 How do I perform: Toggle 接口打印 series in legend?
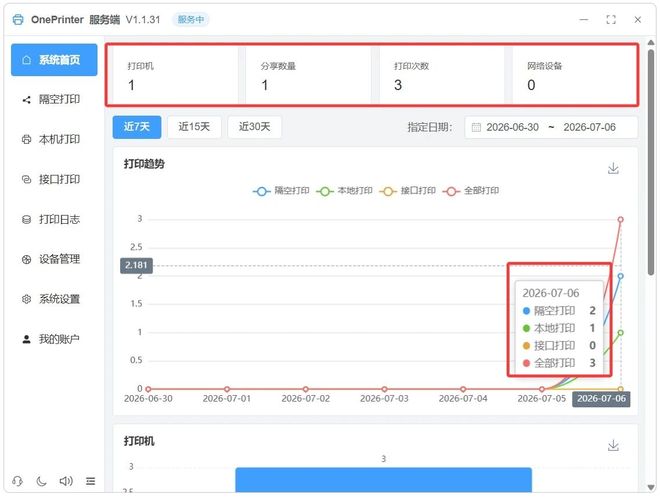(407, 191)
